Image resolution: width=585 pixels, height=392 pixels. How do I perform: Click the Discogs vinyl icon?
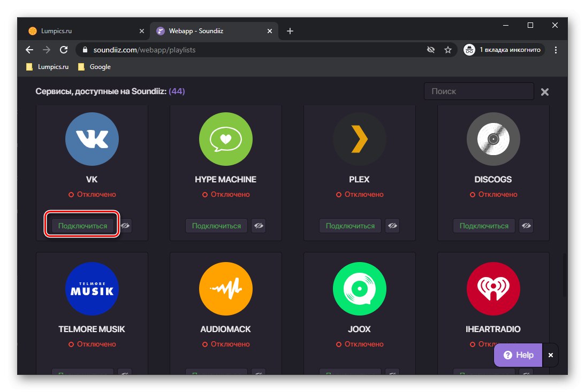point(493,139)
